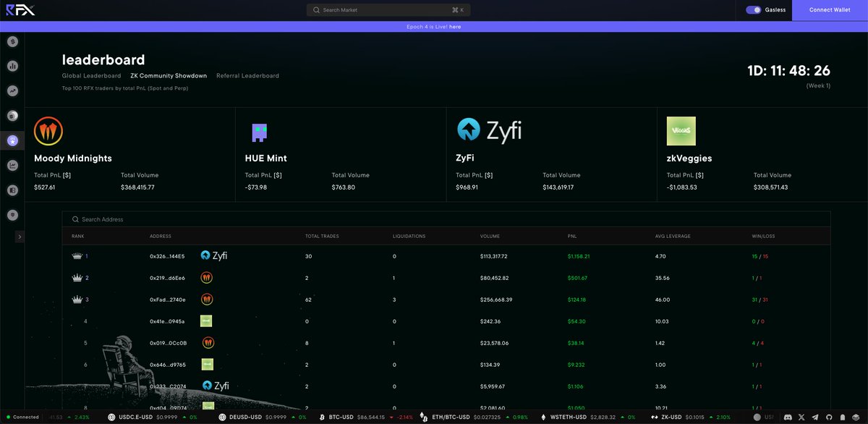Open the Discord icon in the status bar
868x424 pixels.
788,417
